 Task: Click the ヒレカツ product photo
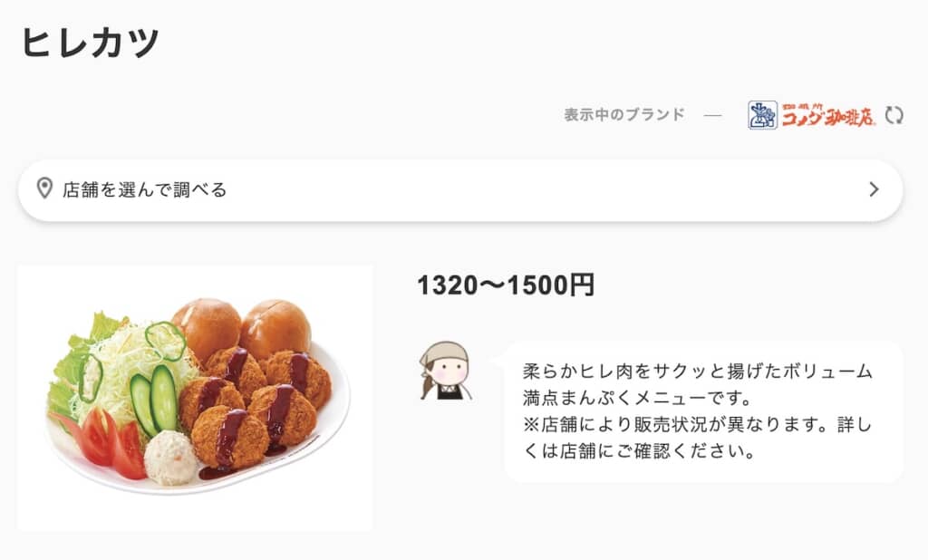pyautogui.click(x=196, y=398)
